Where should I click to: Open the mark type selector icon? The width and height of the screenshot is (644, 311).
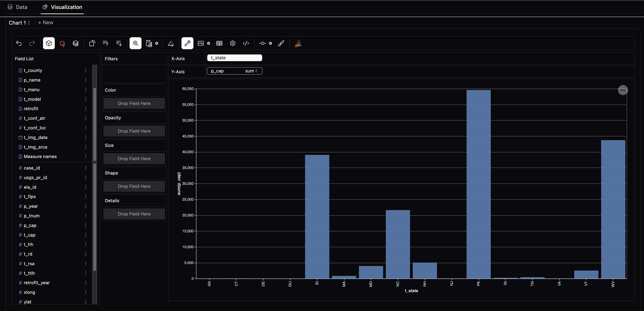click(x=62, y=43)
